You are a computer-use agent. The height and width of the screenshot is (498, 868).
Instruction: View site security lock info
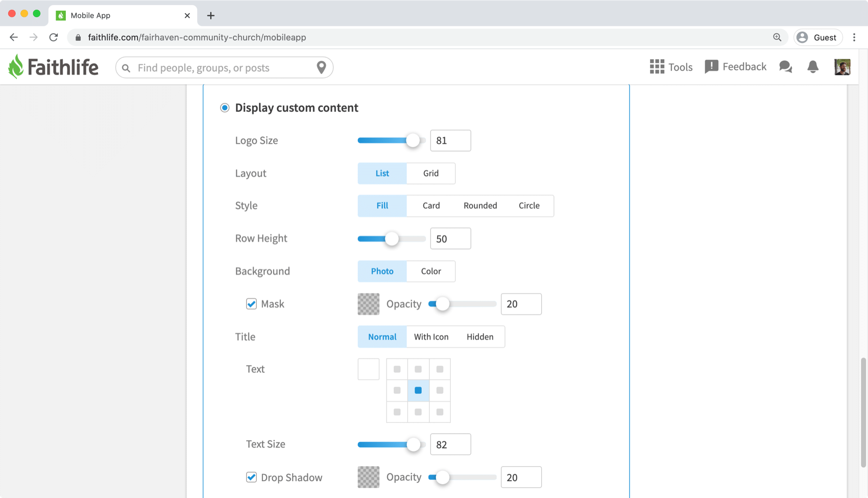tap(78, 37)
